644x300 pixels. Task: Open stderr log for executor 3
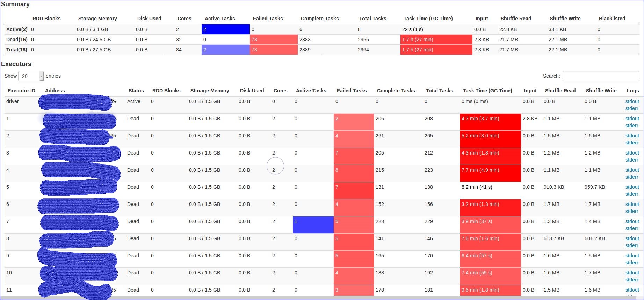(x=632, y=160)
